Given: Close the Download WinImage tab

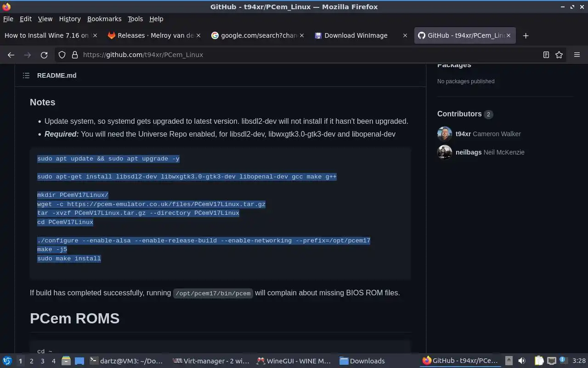Looking at the screenshot, I should tap(405, 35).
